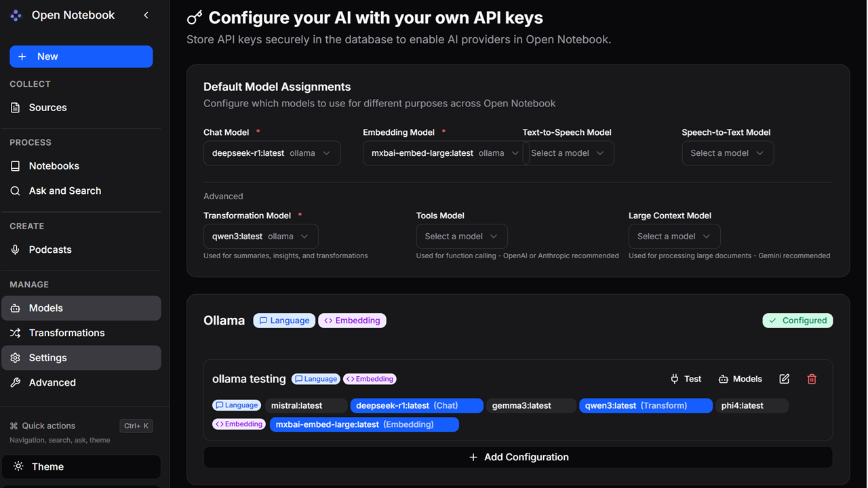This screenshot has height=488, width=868.
Task: Edit the ollama testing configuration
Action: coord(785,379)
